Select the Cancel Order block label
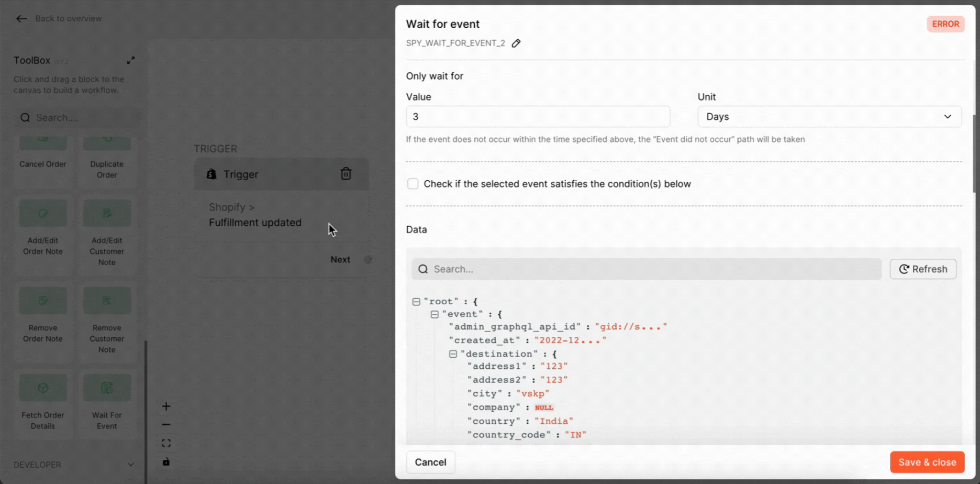The width and height of the screenshot is (980, 484). (x=43, y=164)
